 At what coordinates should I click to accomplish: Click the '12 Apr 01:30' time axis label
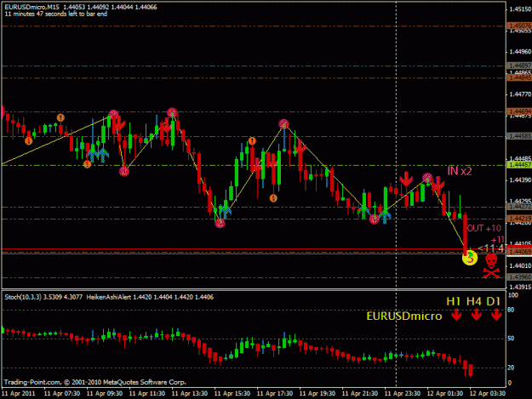pos(445,394)
